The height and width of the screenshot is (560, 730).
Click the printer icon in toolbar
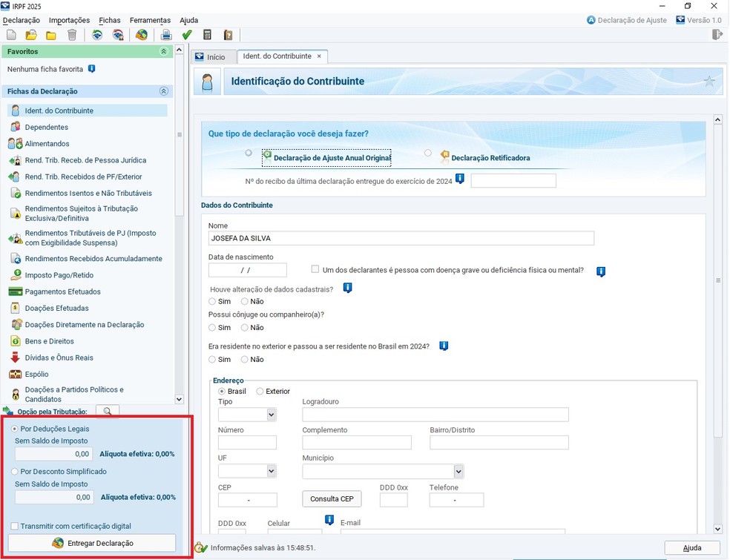point(166,35)
